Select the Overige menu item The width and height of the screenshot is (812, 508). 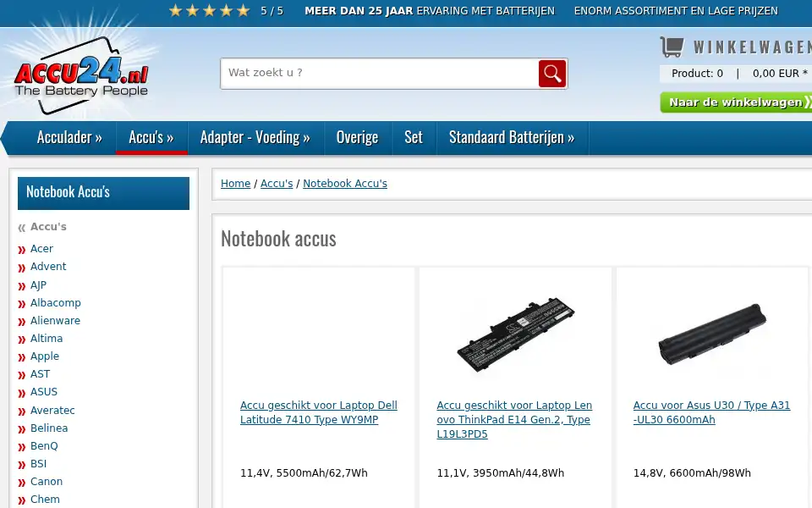pos(357,137)
